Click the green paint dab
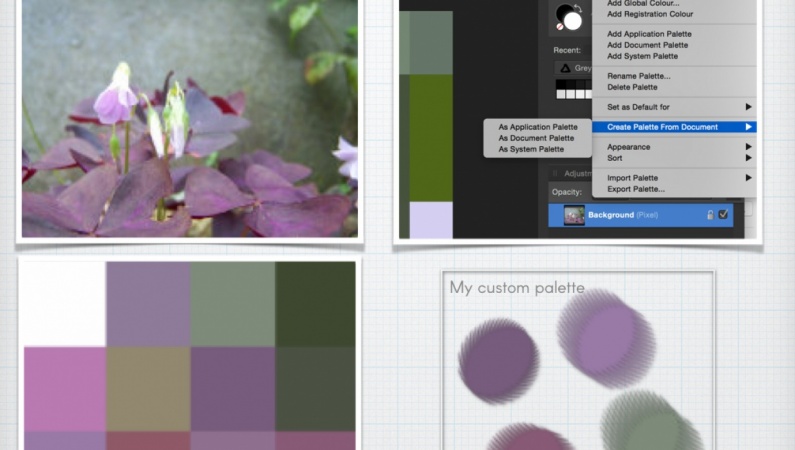The height and width of the screenshot is (450, 795). (652, 421)
